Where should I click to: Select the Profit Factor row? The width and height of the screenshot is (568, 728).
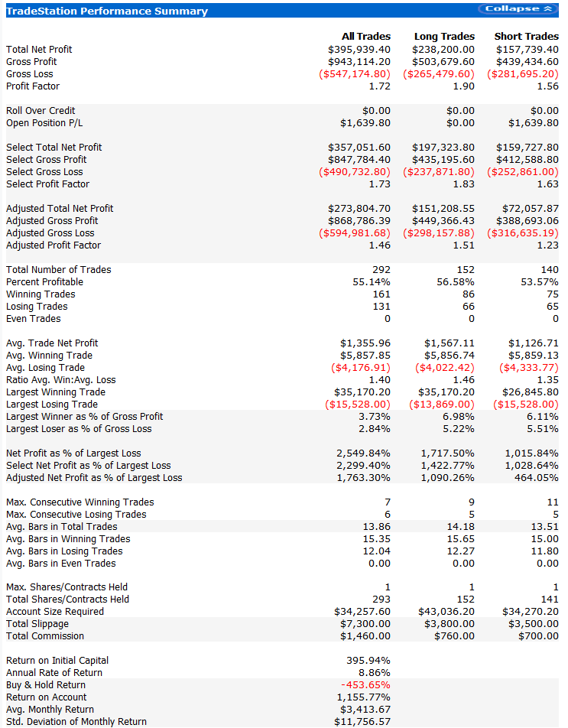click(31, 86)
